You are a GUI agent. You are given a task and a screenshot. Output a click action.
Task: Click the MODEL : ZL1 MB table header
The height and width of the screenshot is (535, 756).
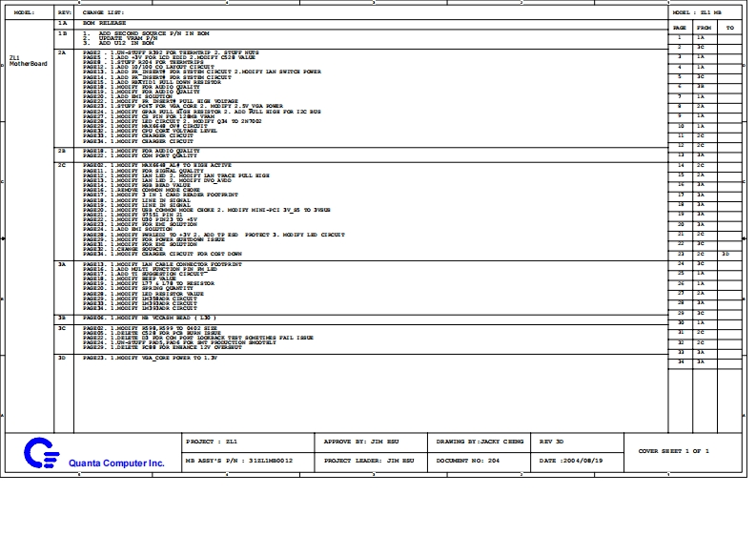[704, 12]
